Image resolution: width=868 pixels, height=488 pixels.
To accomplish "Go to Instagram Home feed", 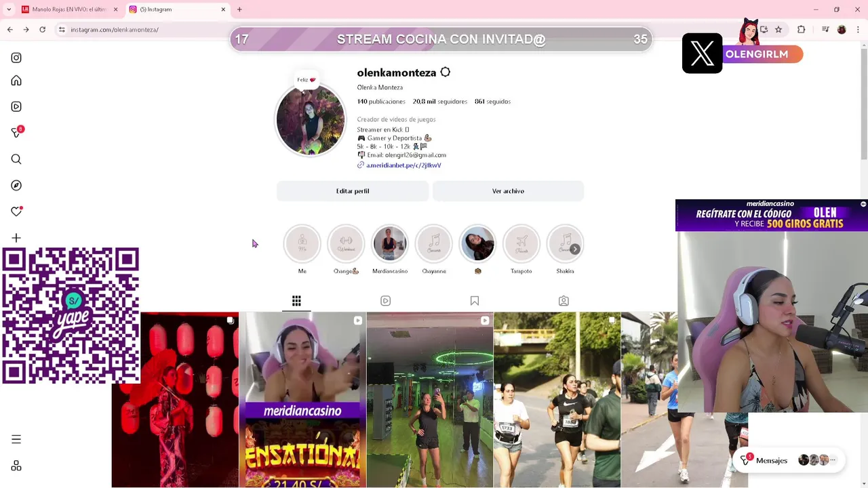I will coord(16,81).
